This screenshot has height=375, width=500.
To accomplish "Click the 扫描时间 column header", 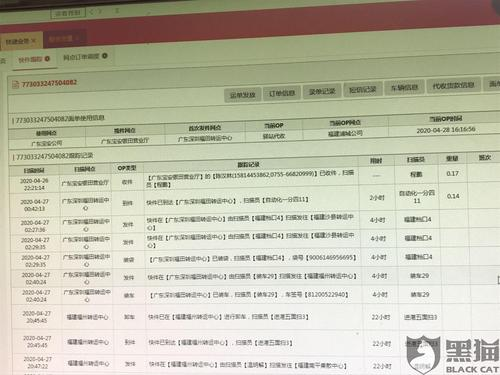I will pyautogui.click(x=34, y=170).
